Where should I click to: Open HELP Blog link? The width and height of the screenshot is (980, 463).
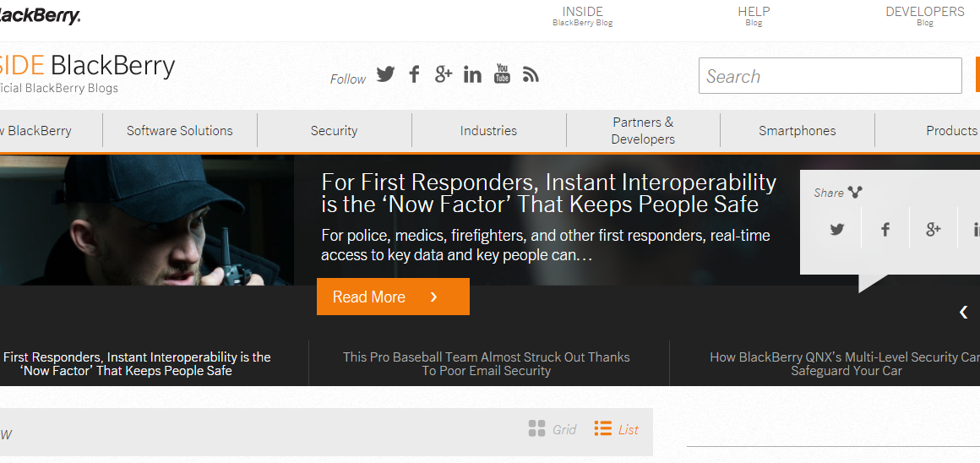(754, 16)
